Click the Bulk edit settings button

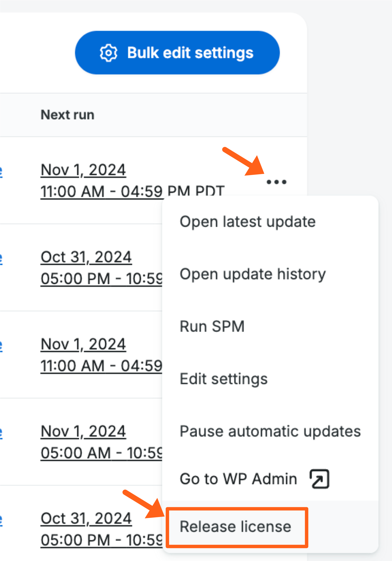click(x=177, y=53)
